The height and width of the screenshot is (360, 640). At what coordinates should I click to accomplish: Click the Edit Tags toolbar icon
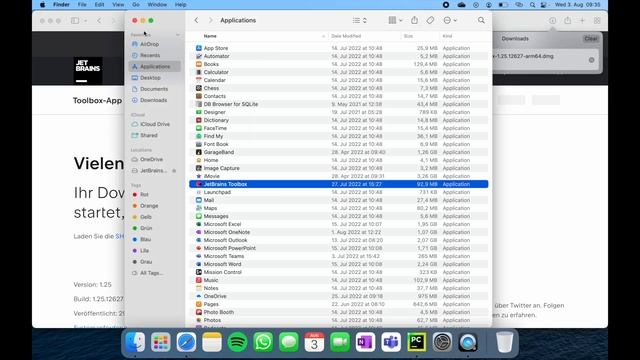(430, 20)
